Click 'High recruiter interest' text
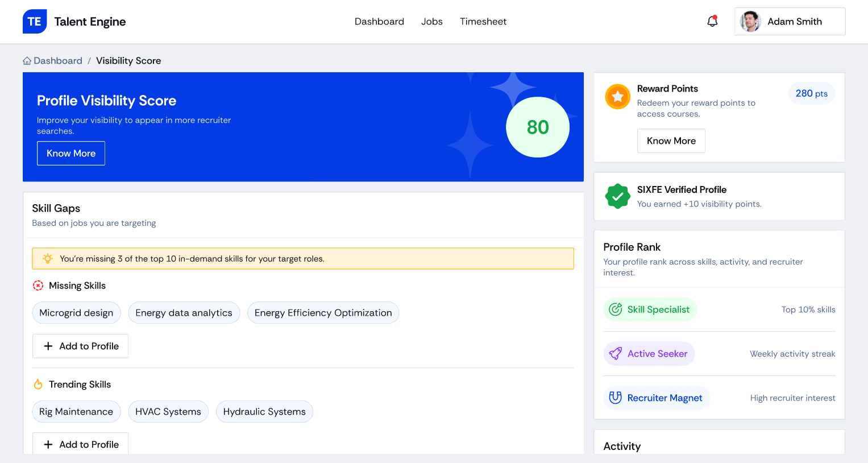 pos(793,398)
